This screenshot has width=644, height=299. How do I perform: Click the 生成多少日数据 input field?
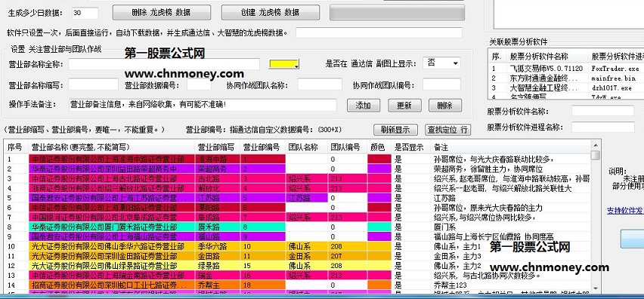click(85, 13)
